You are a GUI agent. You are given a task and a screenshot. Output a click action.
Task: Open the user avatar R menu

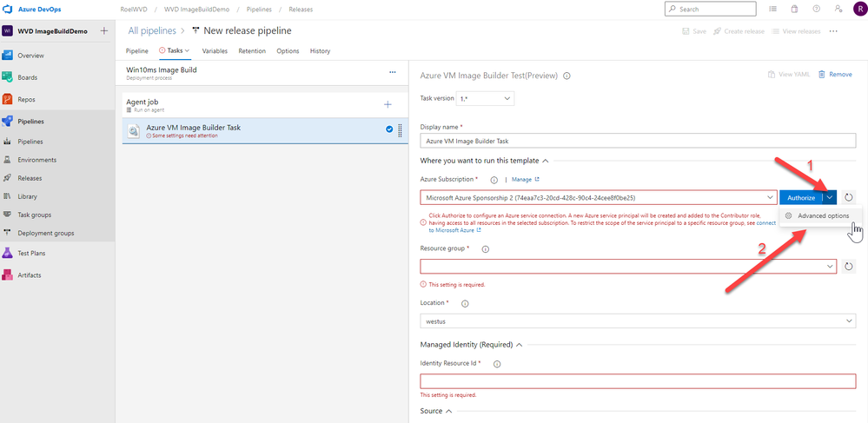[858, 10]
